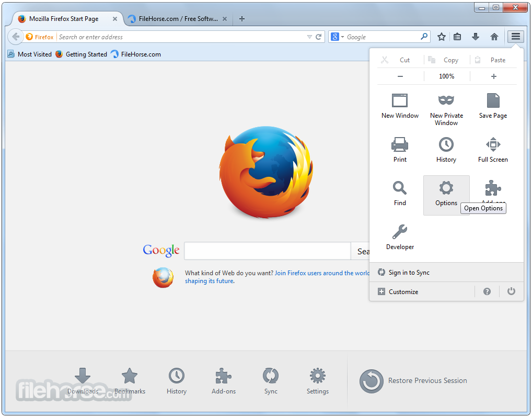Open the hamburger menu button
Screen dimensions: 532x417
(x=516, y=37)
